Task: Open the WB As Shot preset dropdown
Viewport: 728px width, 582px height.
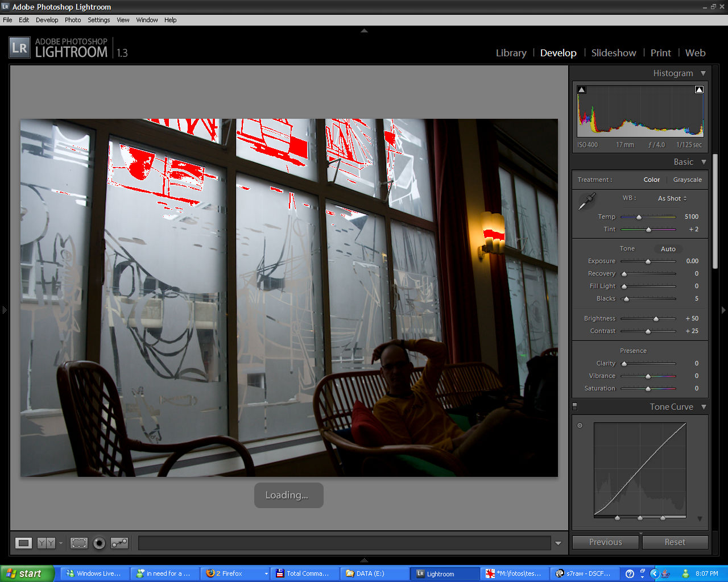Action: tap(672, 198)
